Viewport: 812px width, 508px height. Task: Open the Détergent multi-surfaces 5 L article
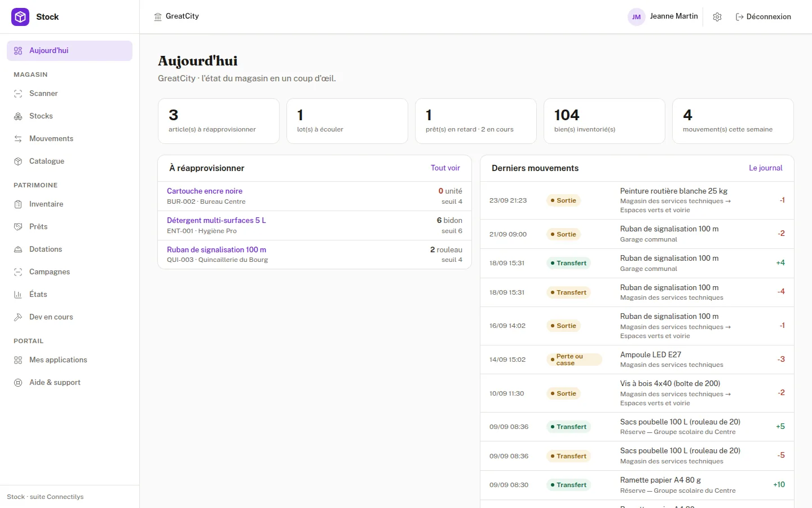217,221
